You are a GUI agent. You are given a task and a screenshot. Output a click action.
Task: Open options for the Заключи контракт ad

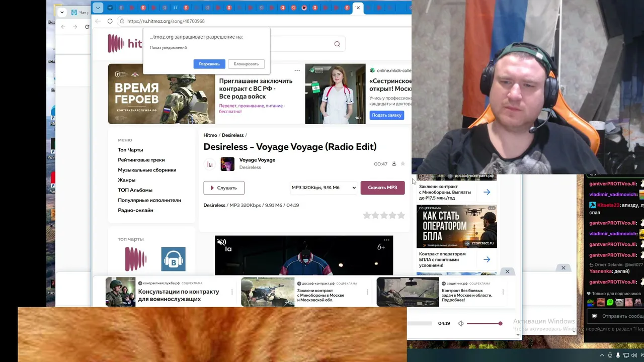(367, 292)
